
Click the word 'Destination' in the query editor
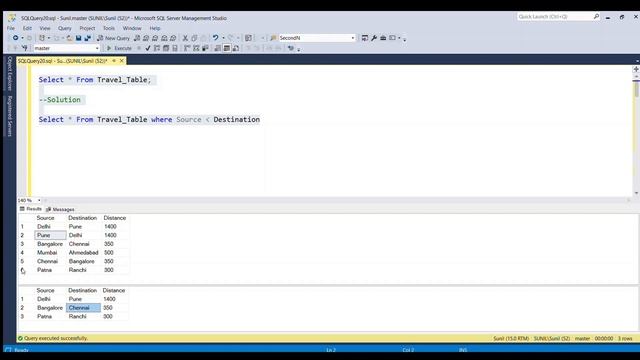tap(237, 120)
